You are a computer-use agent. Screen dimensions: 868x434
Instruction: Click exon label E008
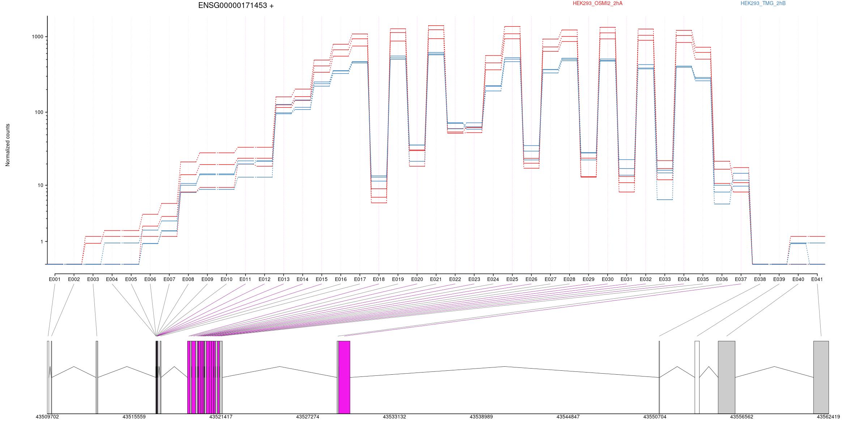[188, 279]
